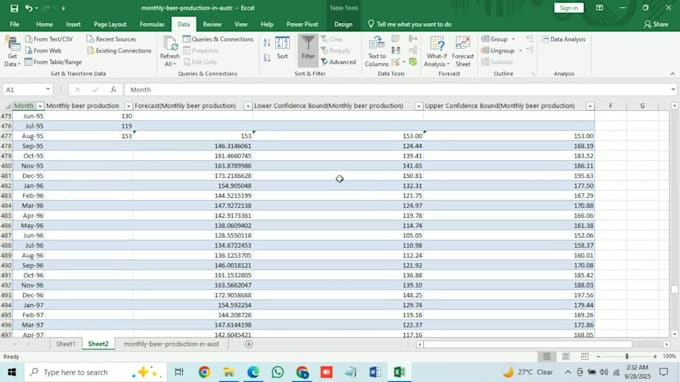This screenshot has width=680, height=382.
Task: Select the Sep-95 month cell
Action: pyautogui.click(x=29, y=146)
